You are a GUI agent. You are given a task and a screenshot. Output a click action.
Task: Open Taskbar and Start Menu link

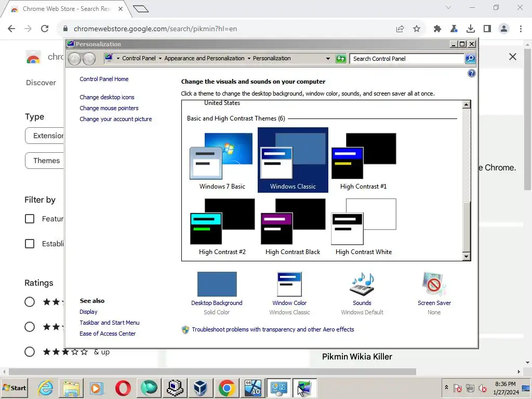point(110,323)
